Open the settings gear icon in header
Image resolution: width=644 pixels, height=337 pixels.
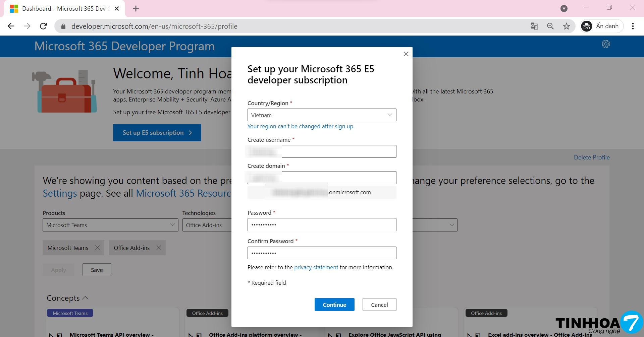(605, 44)
